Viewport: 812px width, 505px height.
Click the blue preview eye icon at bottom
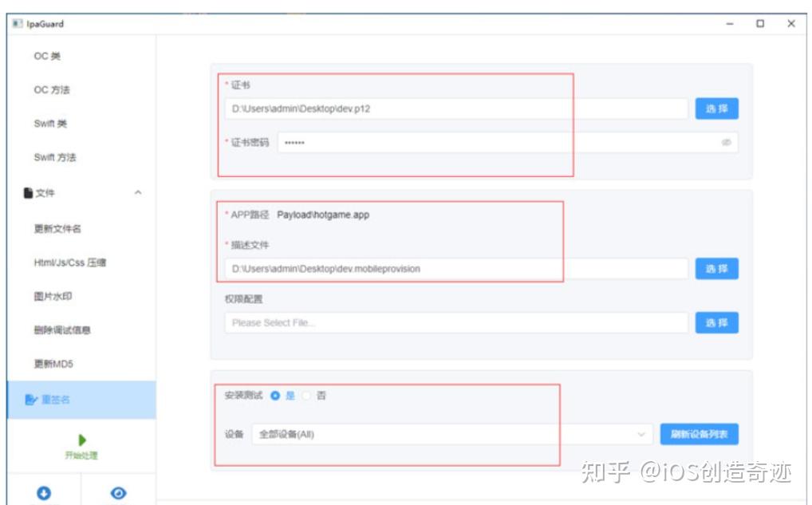click(118, 493)
